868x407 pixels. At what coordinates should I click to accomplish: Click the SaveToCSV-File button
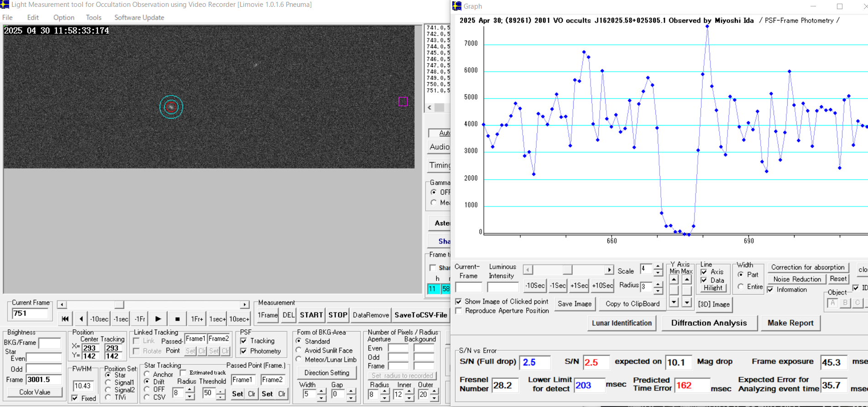[x=421, y=315]
